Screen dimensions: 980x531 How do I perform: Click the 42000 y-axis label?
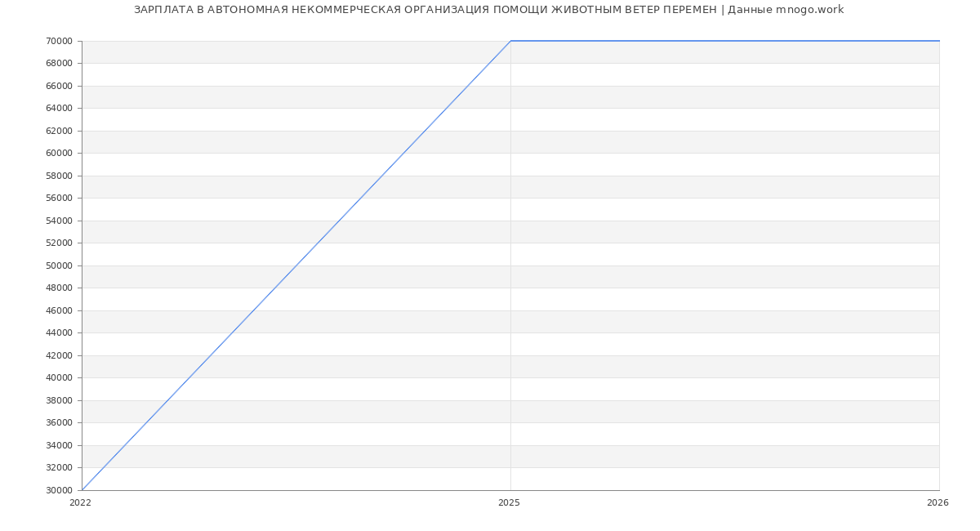[60, 355]
